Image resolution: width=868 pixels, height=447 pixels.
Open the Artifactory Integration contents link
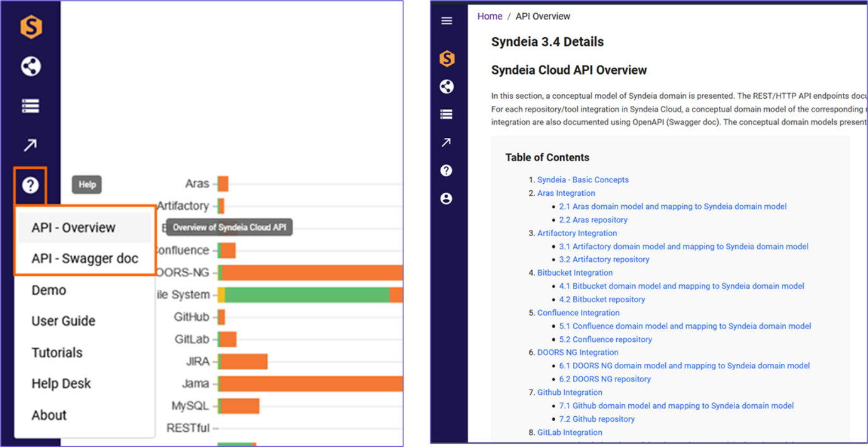click(577, 233)
